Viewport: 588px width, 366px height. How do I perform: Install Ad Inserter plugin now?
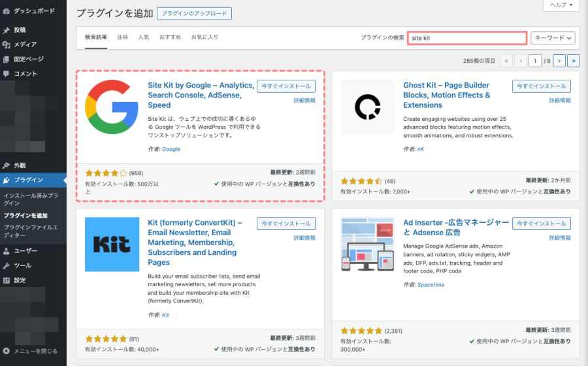542,224
